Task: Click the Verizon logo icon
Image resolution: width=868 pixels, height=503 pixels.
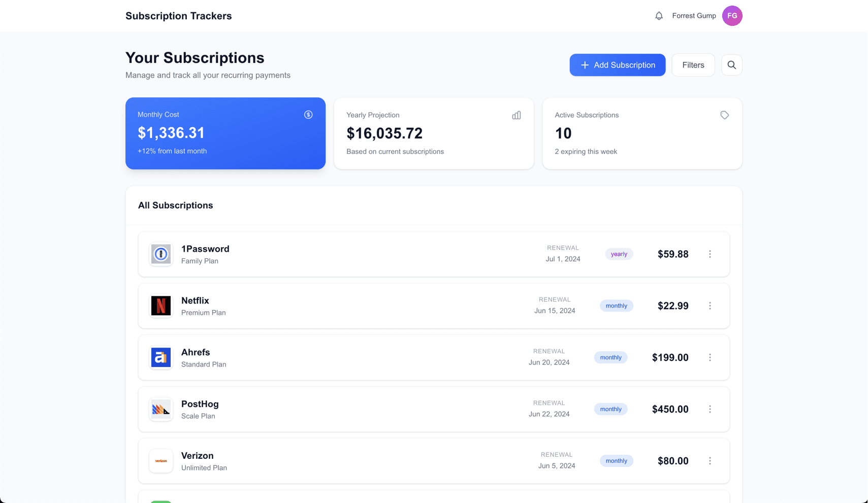Action: (x=161, y=461)
